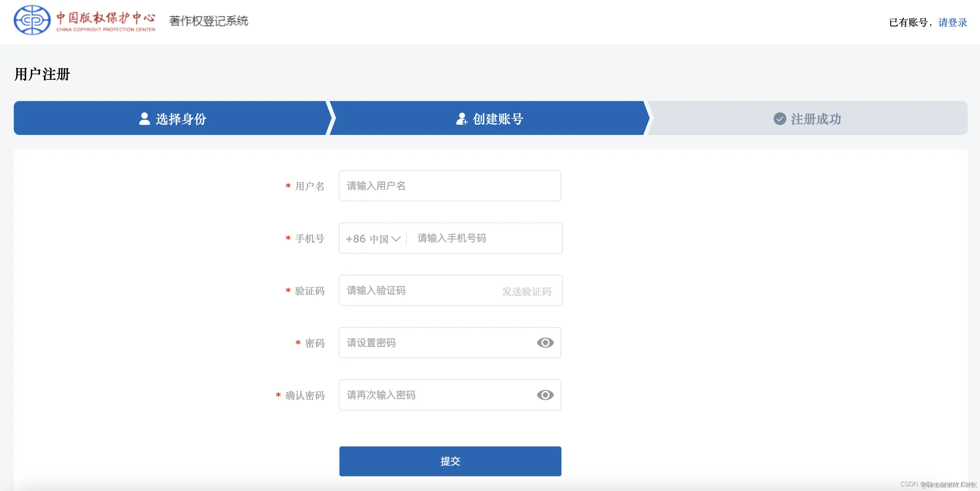Select the 创建账号 step tab

489,118
